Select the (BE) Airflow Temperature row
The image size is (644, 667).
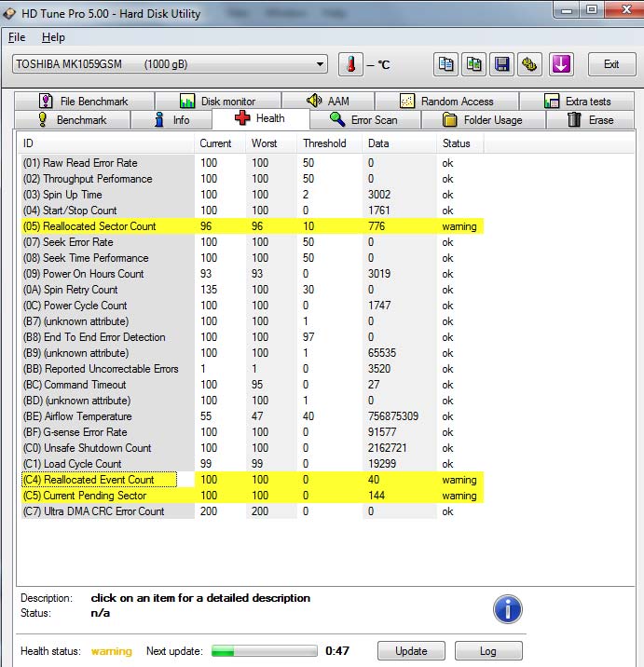coord(253,416)
